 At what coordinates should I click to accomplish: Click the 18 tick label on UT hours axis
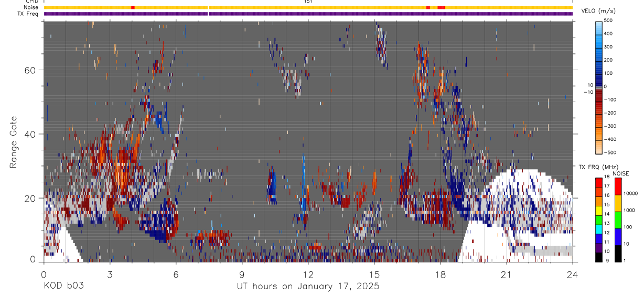[x=441, y=274]
